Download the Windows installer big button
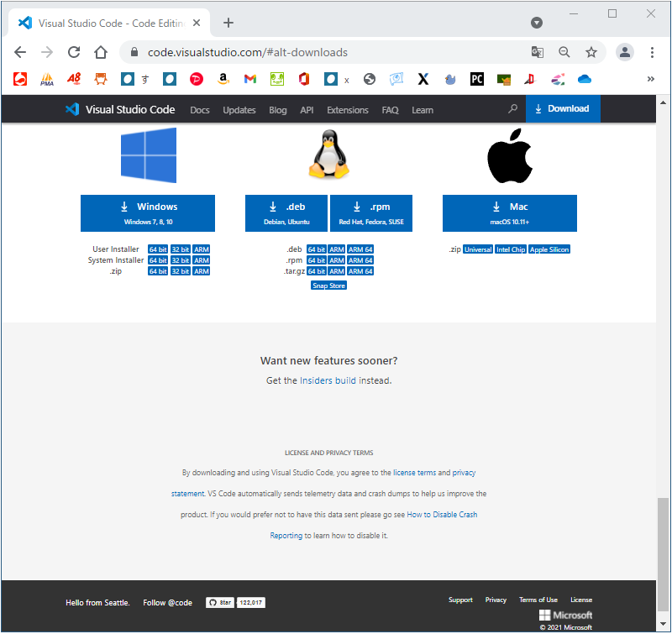Image resolution: width=672 pixels, height=634 pixels. 148,212
